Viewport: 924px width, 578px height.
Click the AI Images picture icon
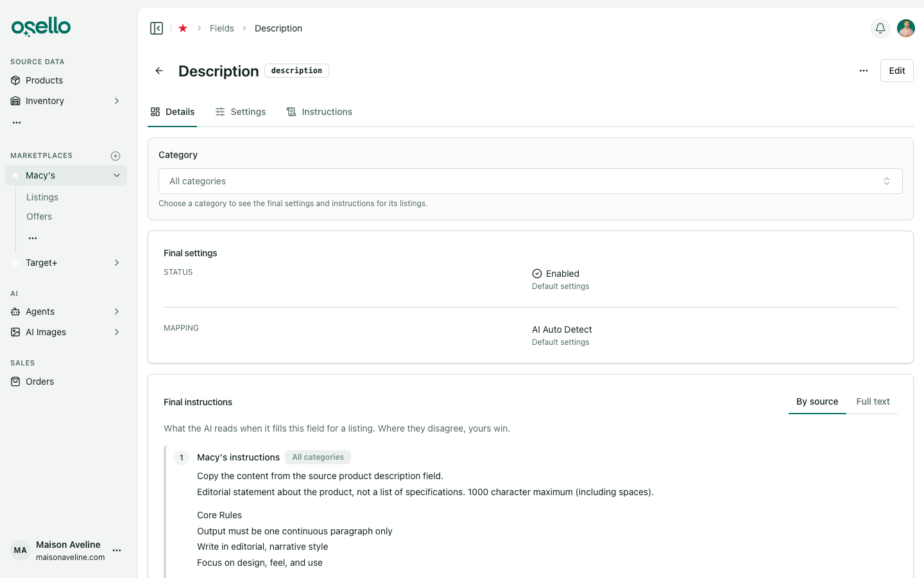click(15, 332)
